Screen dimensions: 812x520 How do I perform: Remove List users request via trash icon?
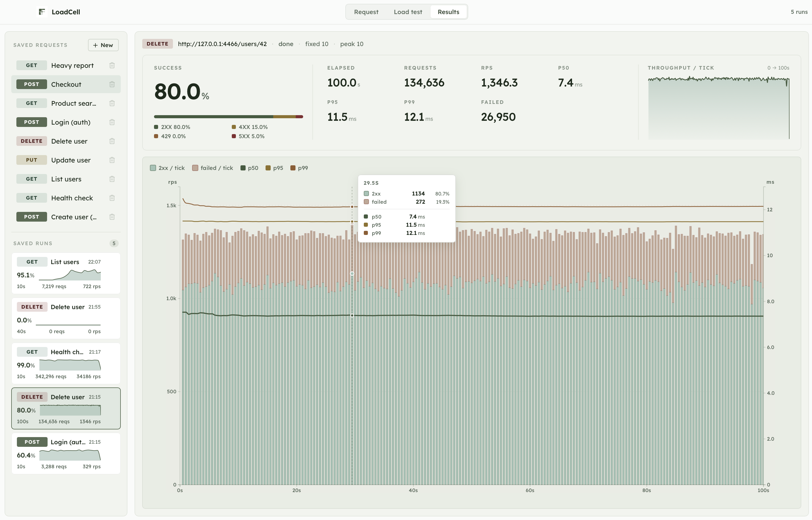pyautogui.click(x=112, y=179)
